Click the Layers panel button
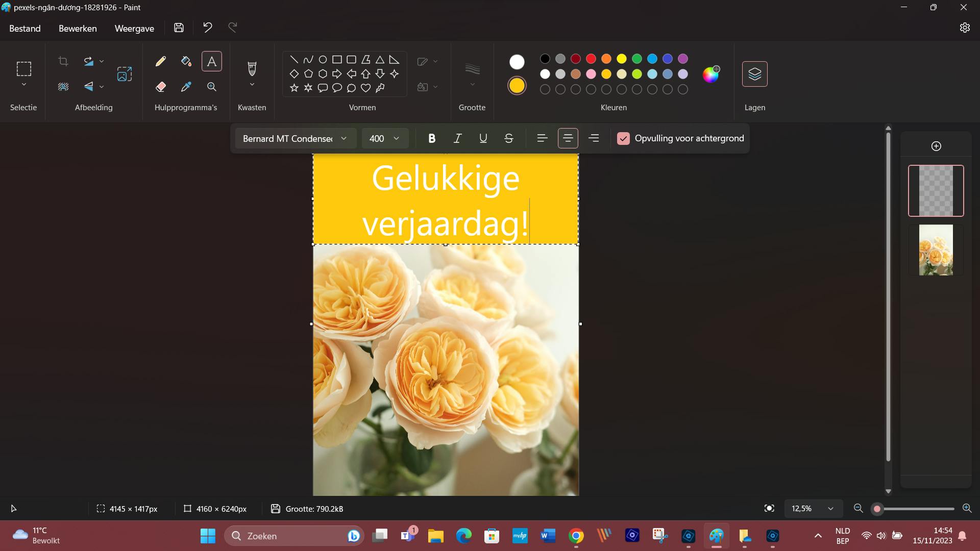Screen dimensions: 980x551 [x=754, y=74]
